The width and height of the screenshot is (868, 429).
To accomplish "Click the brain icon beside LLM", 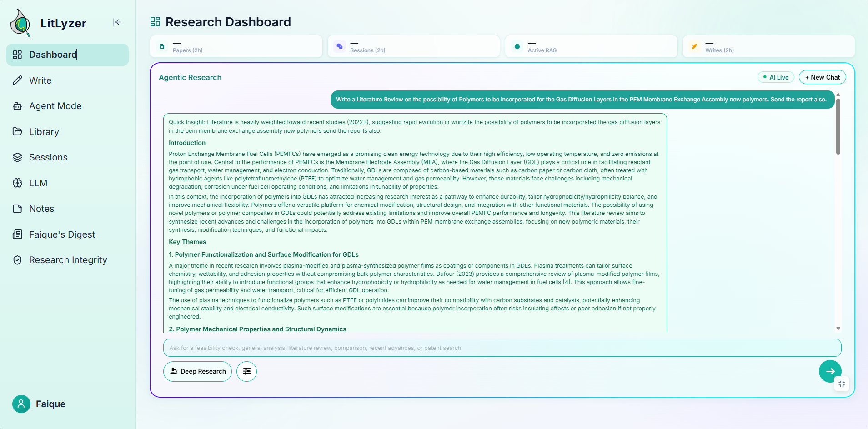I will tap(17, 183).
